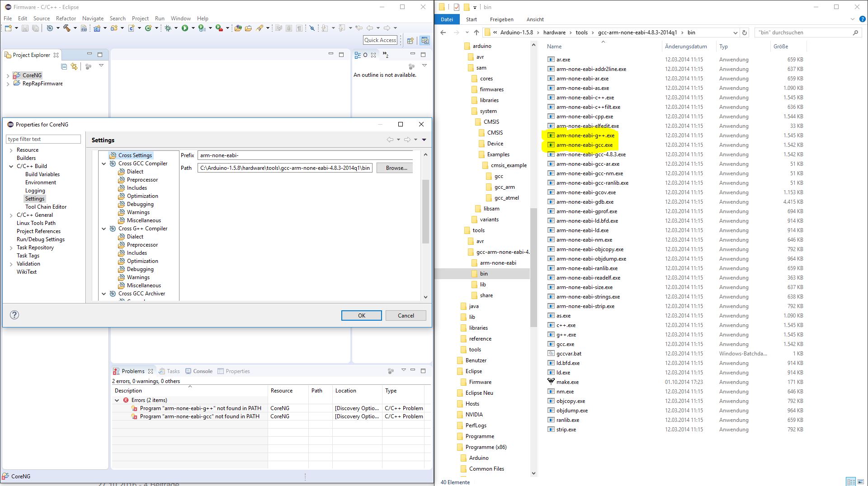Open the C/C++ perspective icon top right
Viewport: 868px width, 486px height.
point(425,41)
